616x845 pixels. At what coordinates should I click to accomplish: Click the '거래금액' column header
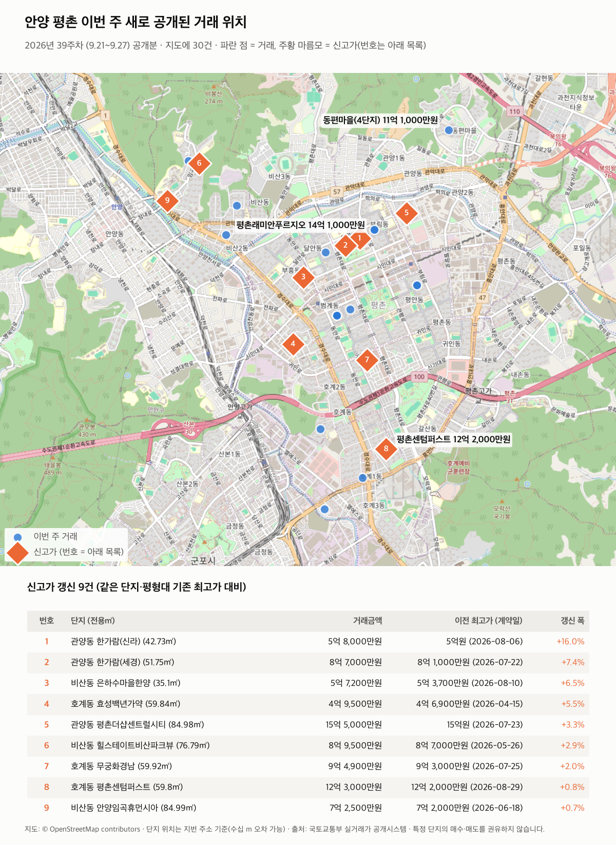pos(368,621)
